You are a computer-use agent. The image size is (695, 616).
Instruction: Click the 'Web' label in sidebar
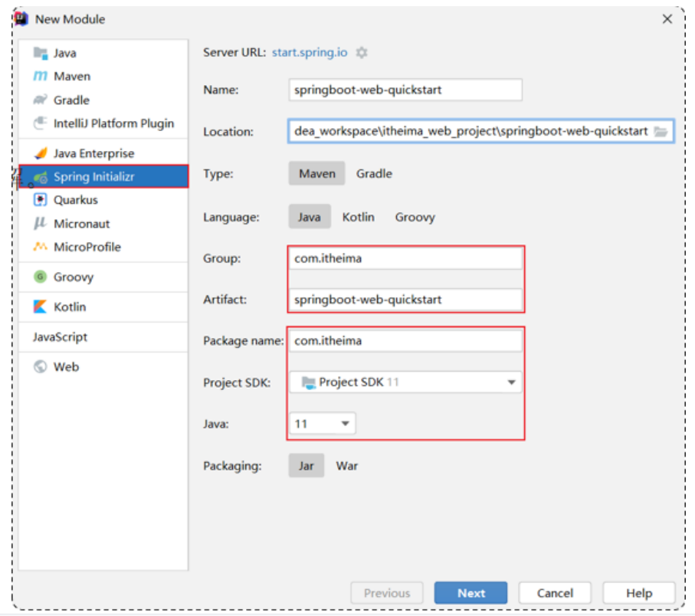pyautogui.click(x=66, y=366)
